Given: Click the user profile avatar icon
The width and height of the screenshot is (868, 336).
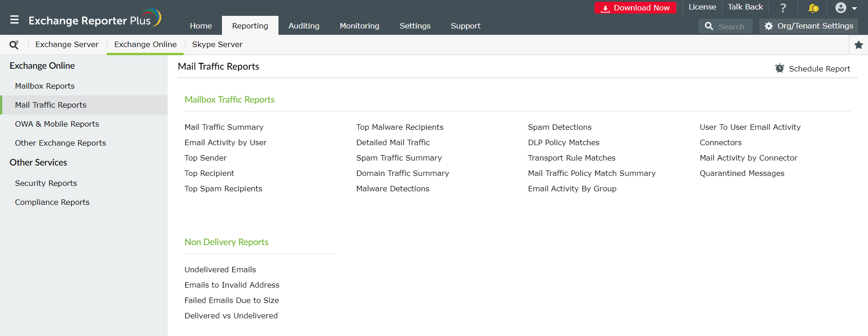Looking at the screenshot, I should coord(840,8).
